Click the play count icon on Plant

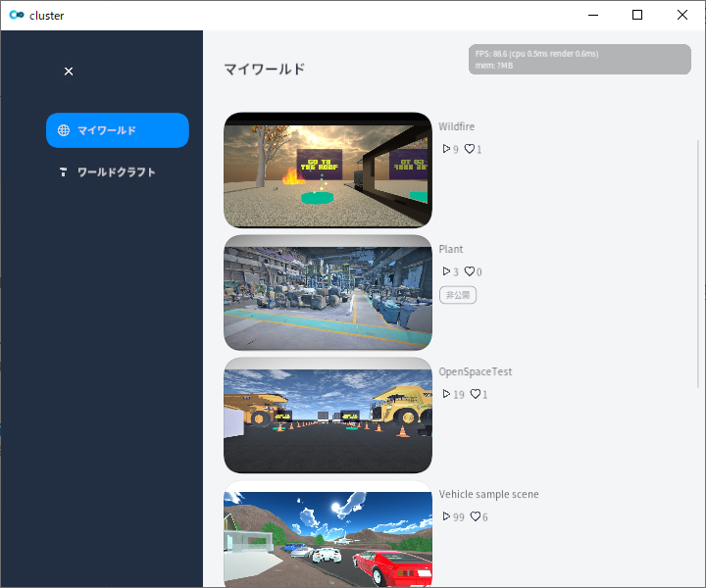pos(446,271)
